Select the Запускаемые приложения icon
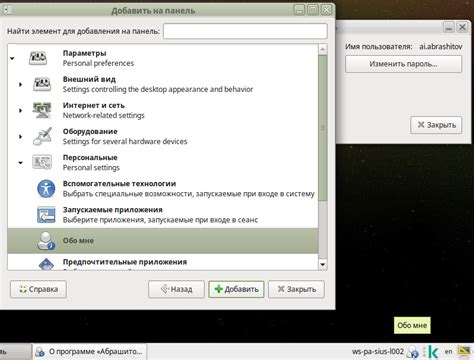This screenshot has height=360, width=474. (46, 215)
